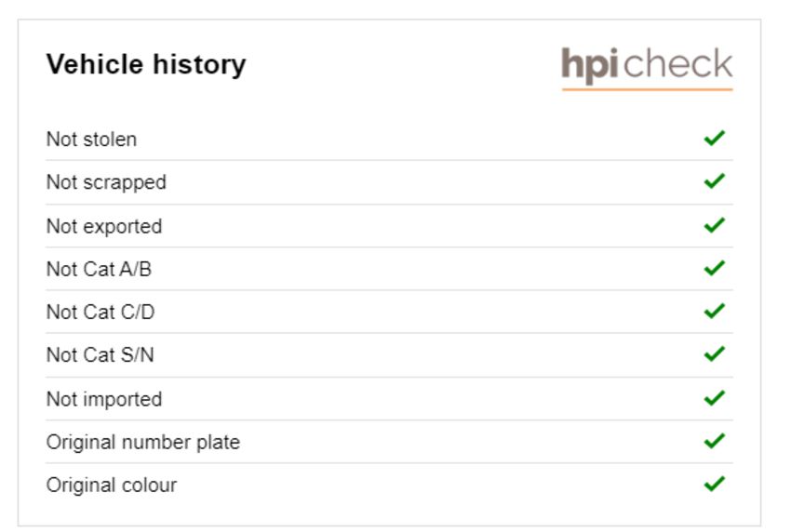Click the Not stolen label
791x532 pixels.
coord(91,140)
